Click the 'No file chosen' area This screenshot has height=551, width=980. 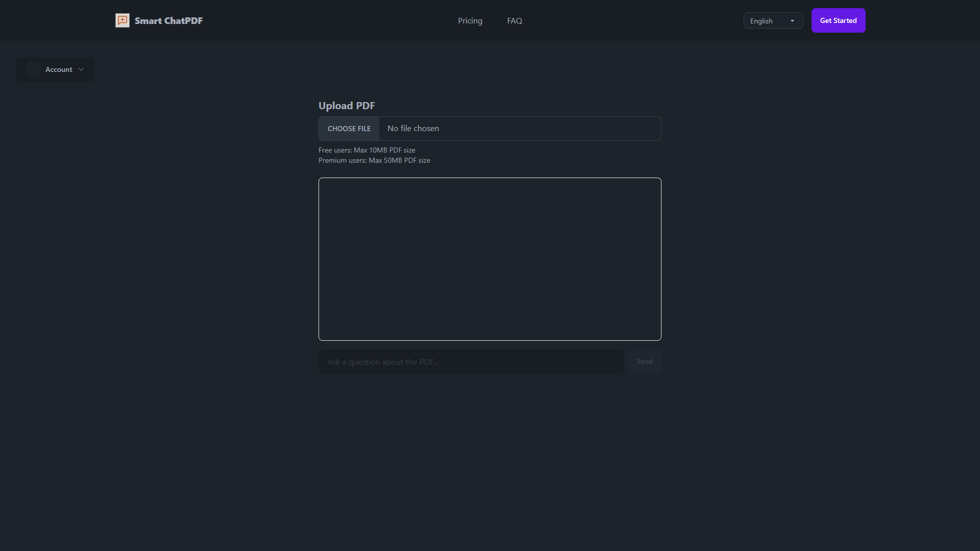[413, 128]
